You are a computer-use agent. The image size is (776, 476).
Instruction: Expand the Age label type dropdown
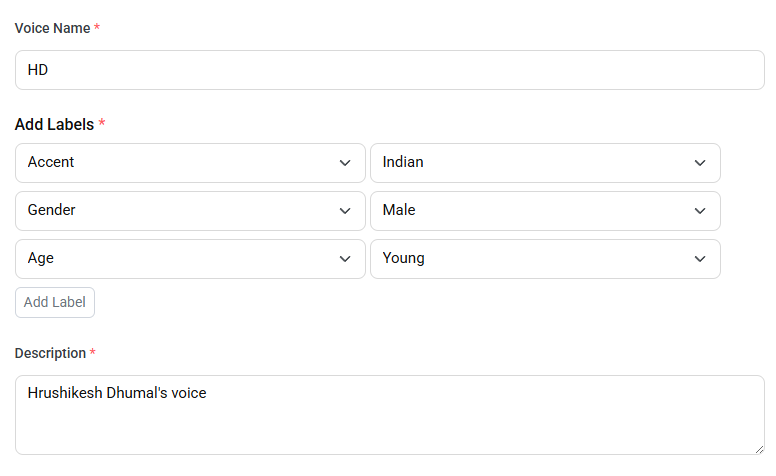190,259
